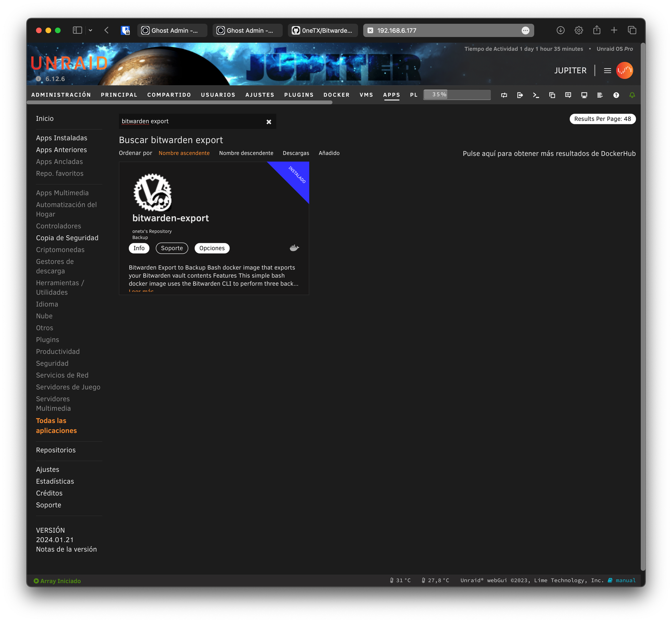Click the address bar more options ellipsis
672x622 pixels.
point(525,31)
